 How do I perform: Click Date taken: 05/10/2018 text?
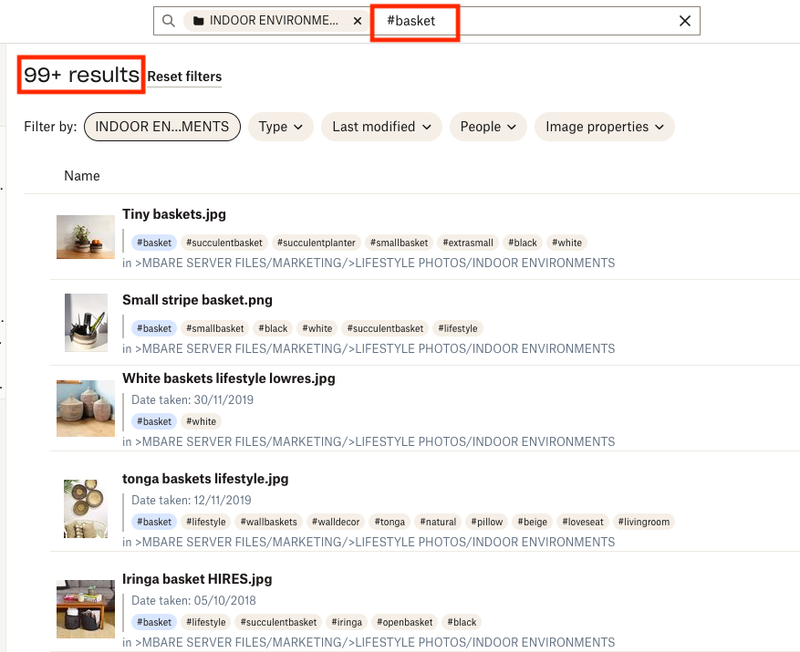[193, 601]
